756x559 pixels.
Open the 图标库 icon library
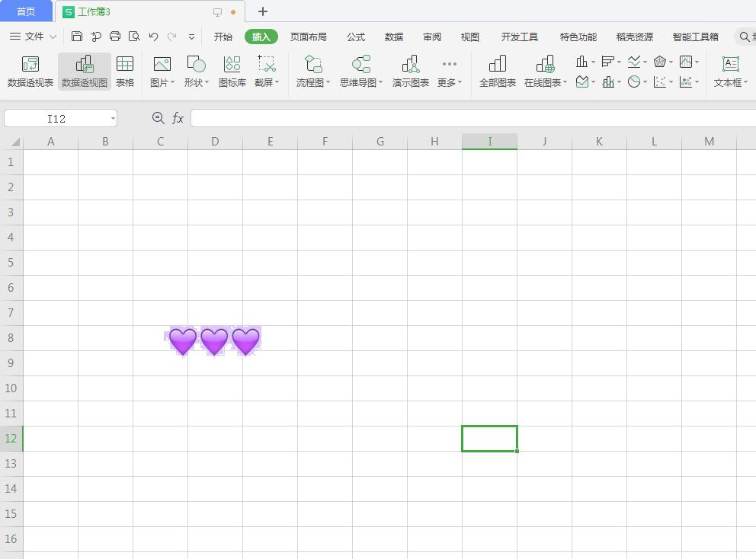[x=232, y=72]
